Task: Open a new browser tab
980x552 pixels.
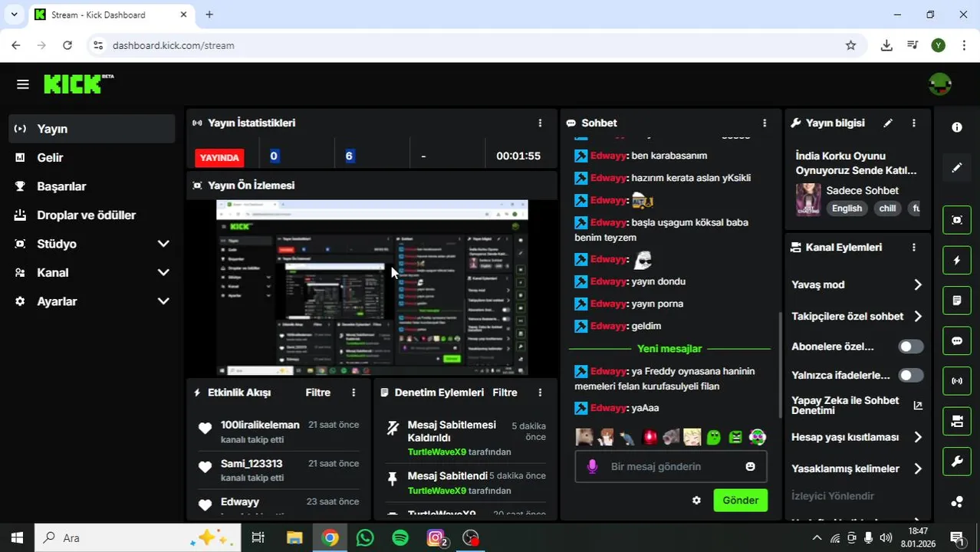Action: click(209, 15)
